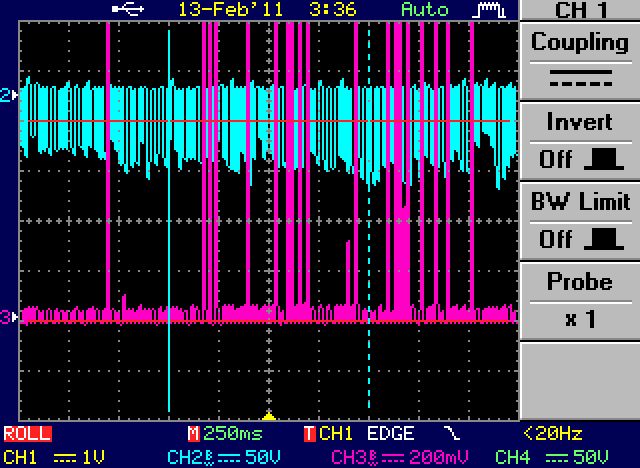Click the M 250ms timebase readout
The image size is (640, 468).
pos(225,434)
